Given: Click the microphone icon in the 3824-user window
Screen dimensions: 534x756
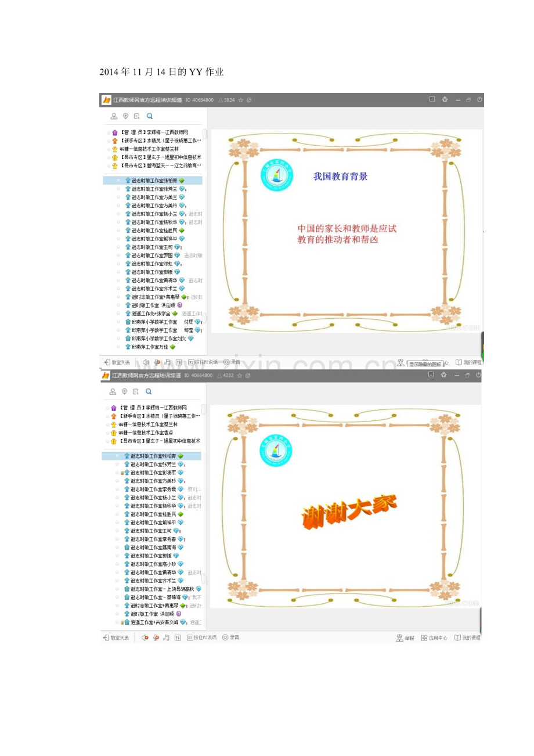Looking at the screenshot, I should [157, 362].
